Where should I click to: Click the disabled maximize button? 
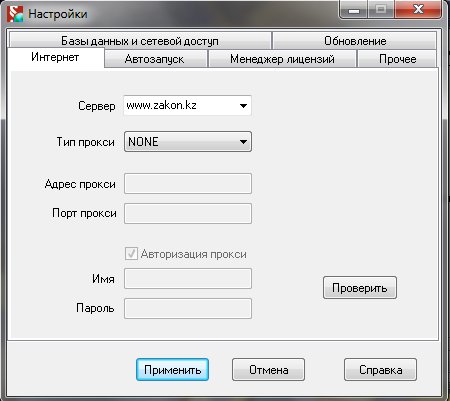(x=381, y=10)
